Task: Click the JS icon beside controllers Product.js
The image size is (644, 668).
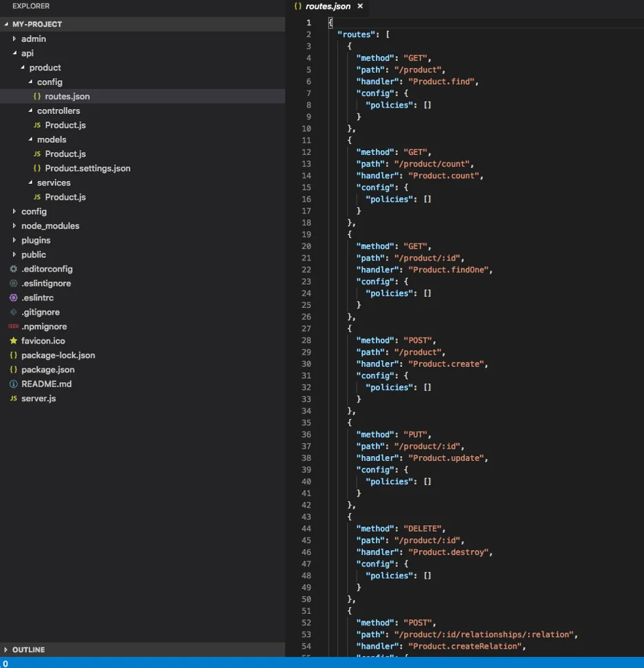Action: (x=37, y=126)
